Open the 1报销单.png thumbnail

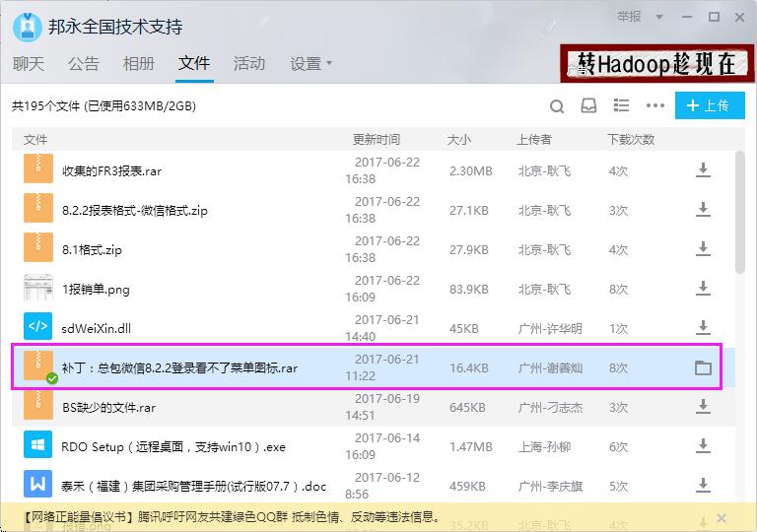(38, 289)
